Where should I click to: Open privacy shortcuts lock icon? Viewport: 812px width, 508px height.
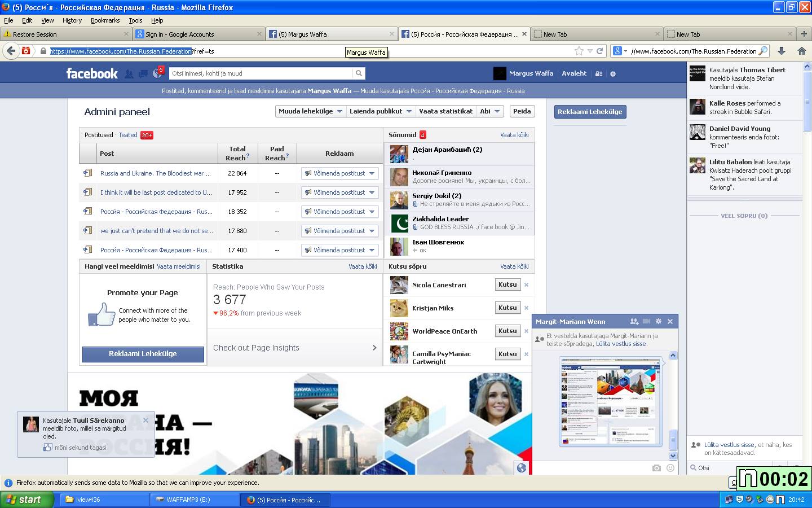[x=599, y=74]
